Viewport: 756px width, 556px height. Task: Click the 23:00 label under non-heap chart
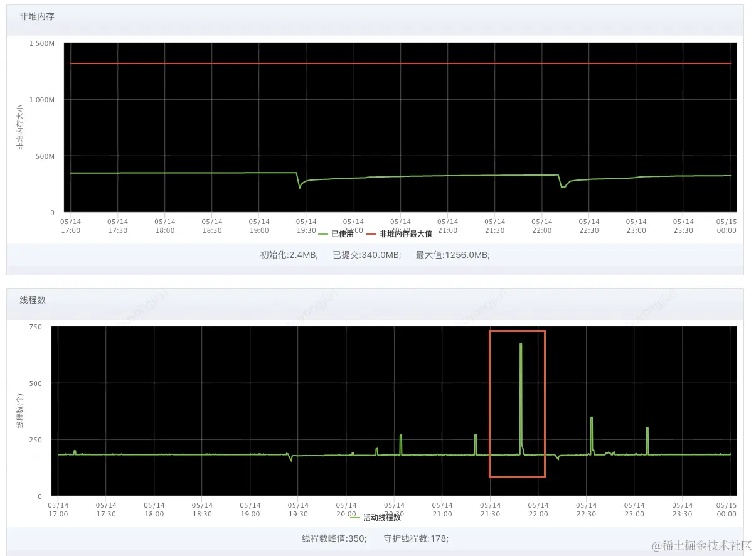coord(636,226)
